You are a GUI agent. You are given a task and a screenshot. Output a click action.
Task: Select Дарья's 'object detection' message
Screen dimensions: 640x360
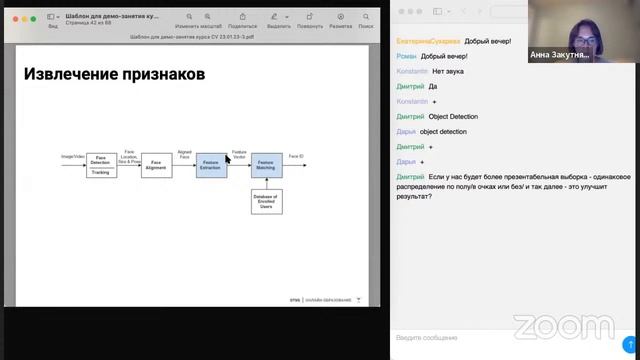[x=443, y=132]
